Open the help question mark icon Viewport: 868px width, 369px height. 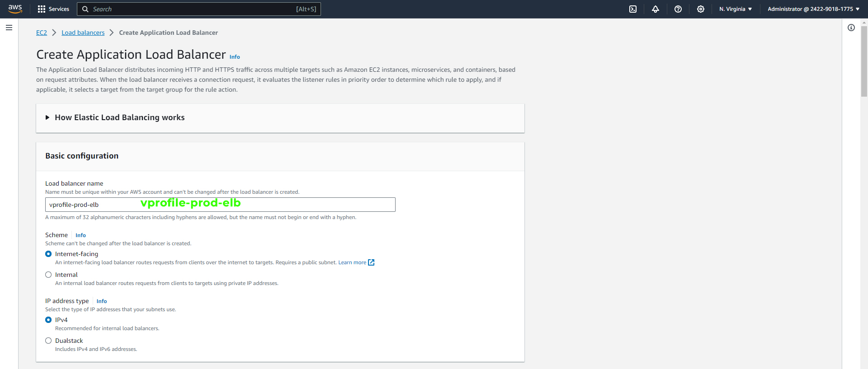tap(678, 9)
